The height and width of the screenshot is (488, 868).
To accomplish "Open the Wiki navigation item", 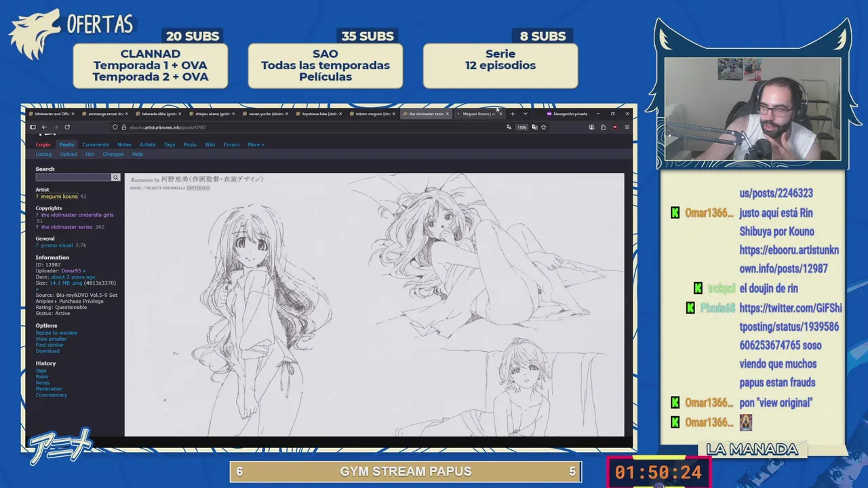I will (x=210, y=144).
